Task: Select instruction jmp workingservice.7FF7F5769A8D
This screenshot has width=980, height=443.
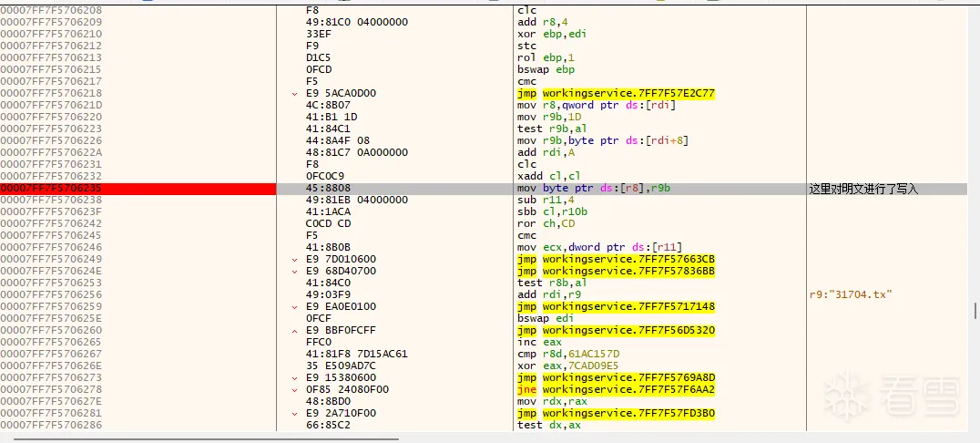Action: pos(617,378)
